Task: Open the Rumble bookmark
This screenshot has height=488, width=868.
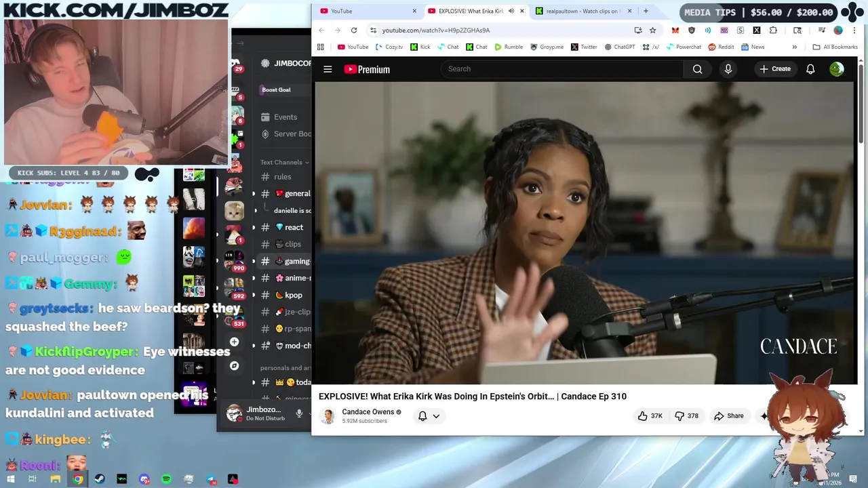Action: tap(509, 47)
